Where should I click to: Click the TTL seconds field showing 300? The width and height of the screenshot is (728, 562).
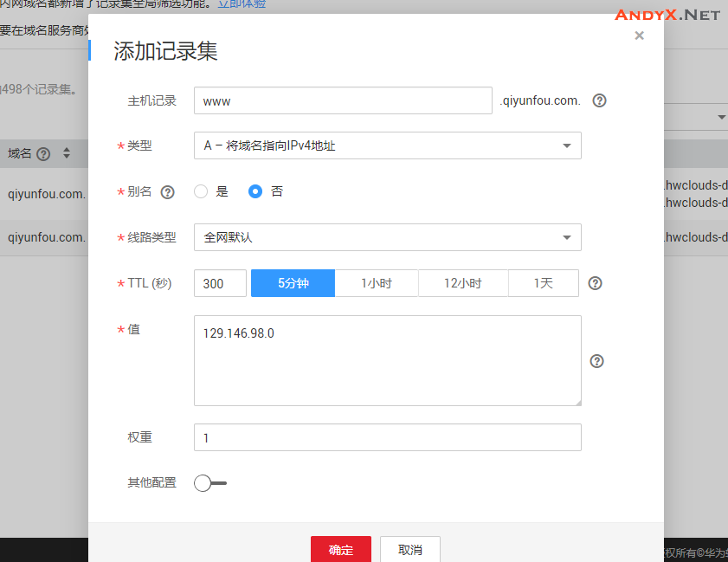(x=220, y=283)
